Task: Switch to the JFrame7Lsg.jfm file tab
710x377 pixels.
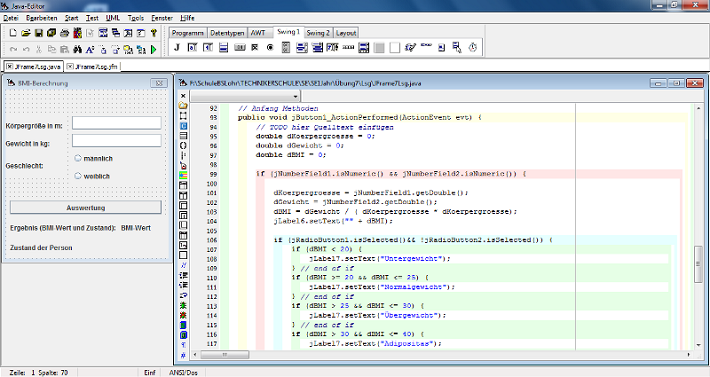Action: [x=92, y=67]
